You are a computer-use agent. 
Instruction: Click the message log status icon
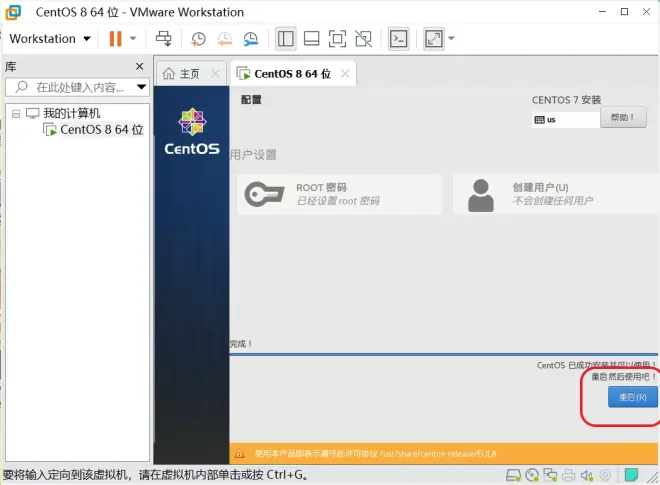(x=631, y=475)
